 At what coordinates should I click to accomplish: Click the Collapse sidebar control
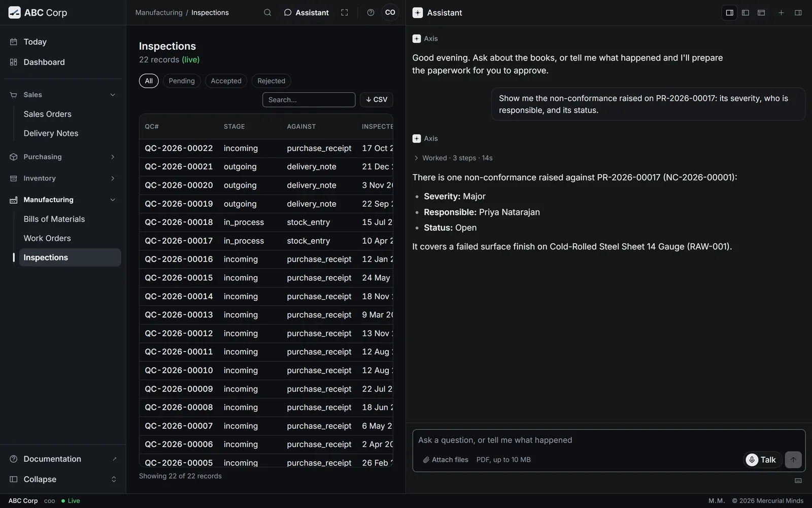63,479
